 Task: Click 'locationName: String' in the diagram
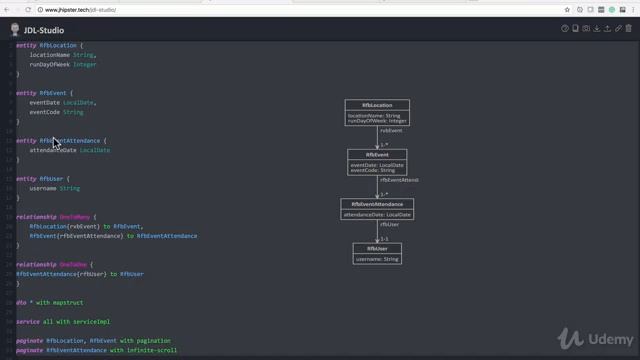pyautogui.click(x=374, y=116)
